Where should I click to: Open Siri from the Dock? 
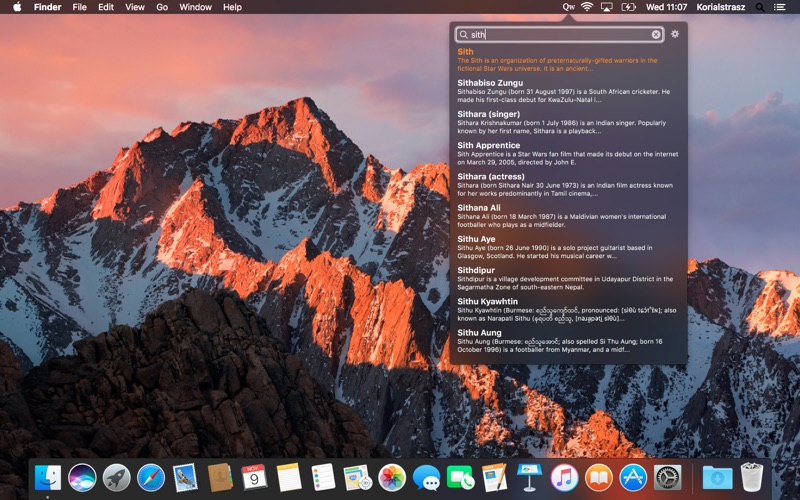[x=82, y=478]
